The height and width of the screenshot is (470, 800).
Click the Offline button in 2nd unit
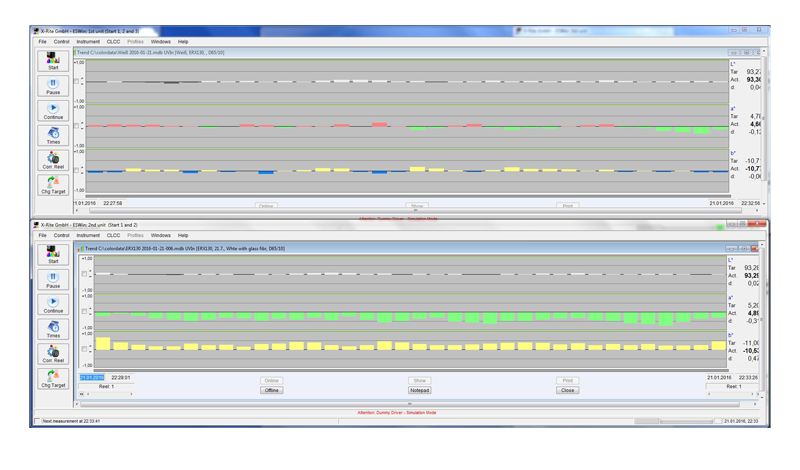pos(271,390)
